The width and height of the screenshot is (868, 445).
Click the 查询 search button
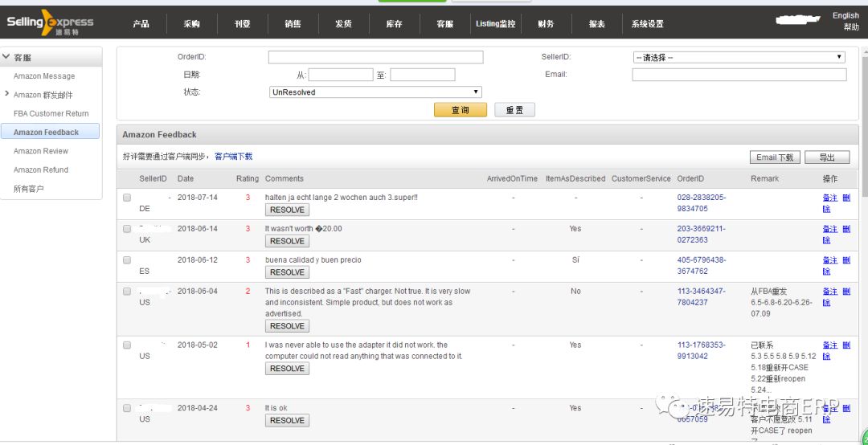coord(460,110)
